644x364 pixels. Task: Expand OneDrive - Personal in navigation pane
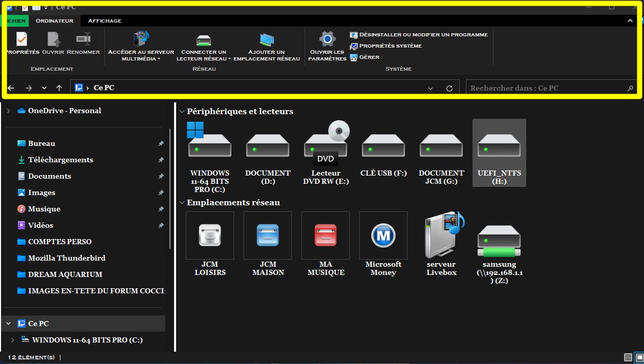tap(8, 111)
